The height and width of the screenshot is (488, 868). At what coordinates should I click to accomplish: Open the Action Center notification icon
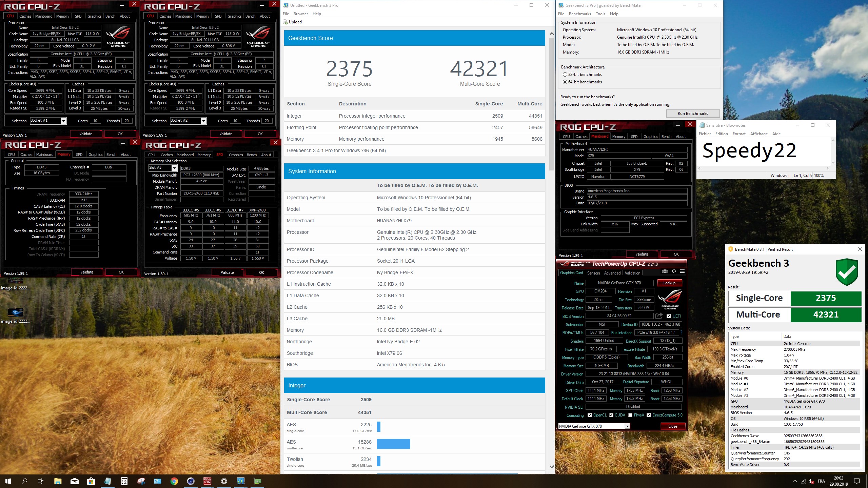857,481
